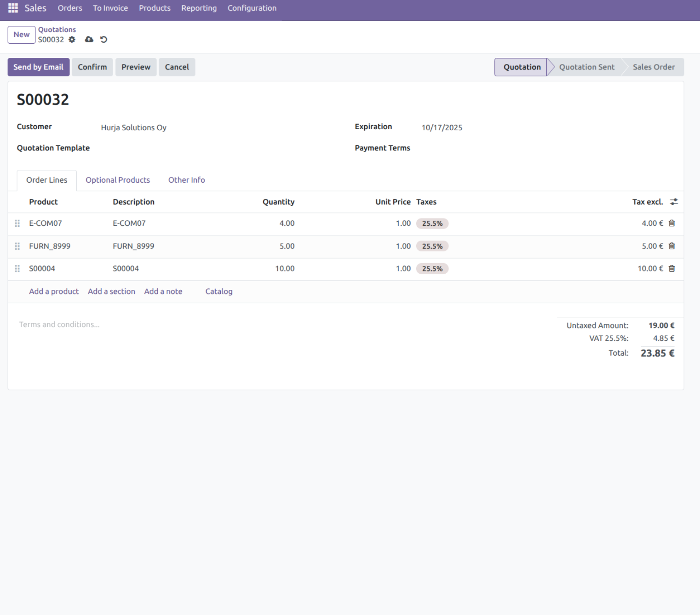Click the Preview button
Viewport: 700px width, 615px height.
[136, 67]
